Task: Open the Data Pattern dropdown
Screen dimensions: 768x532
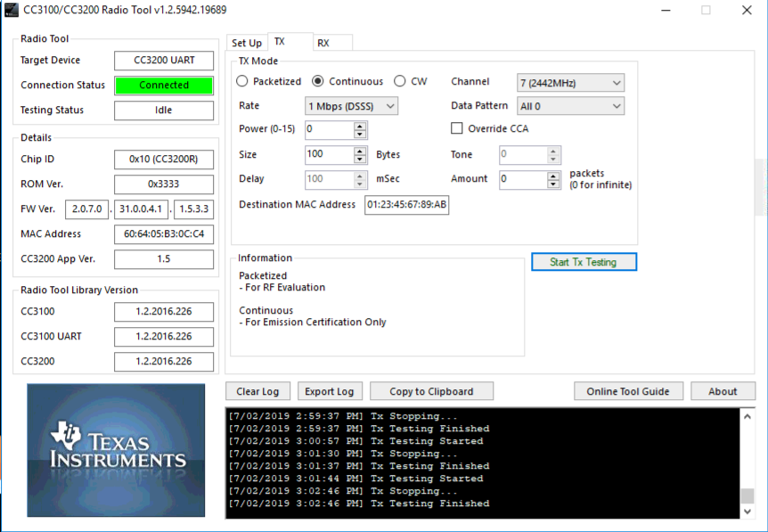Action: (570, 106)
